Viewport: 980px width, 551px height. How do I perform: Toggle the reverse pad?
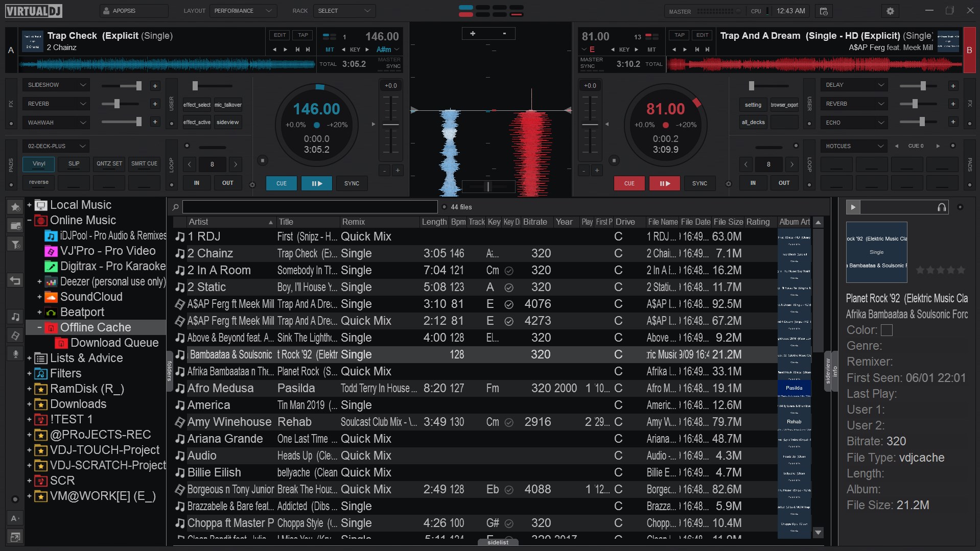tap(39, 182)
